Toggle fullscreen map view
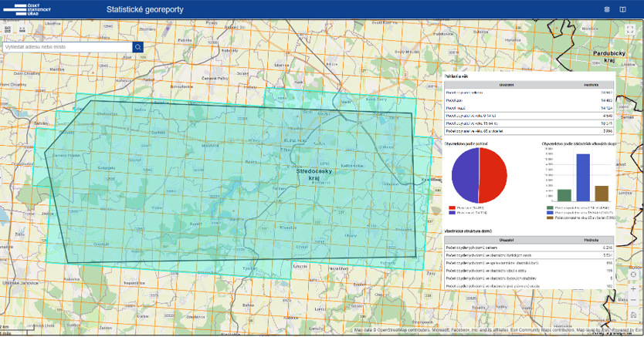The height and width of the screenshot is (337, 644). pyautogui.click(x=630, y=29)
